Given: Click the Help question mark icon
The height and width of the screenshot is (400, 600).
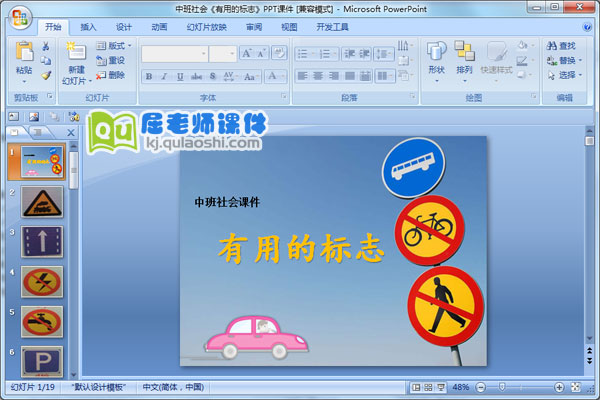Looking at the screenshot, I should (x=587, y=27).
